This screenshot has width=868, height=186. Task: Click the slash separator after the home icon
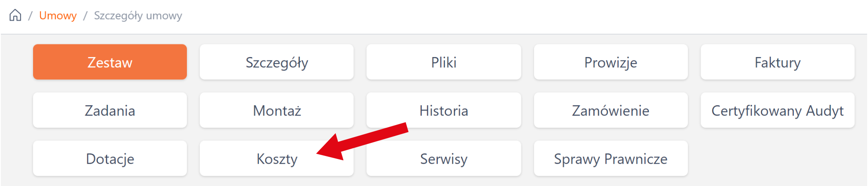pyautogui.click(x=30, y=16)
